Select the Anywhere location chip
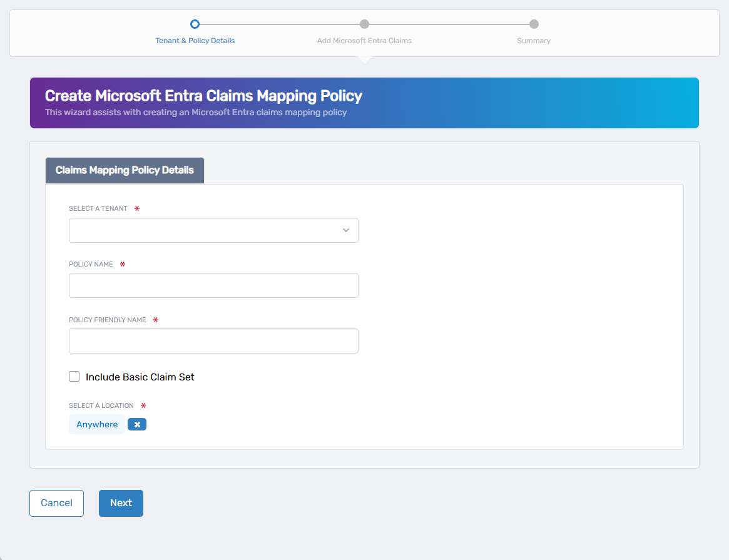Viewport: 729px width, 560px height. [96, 424]
